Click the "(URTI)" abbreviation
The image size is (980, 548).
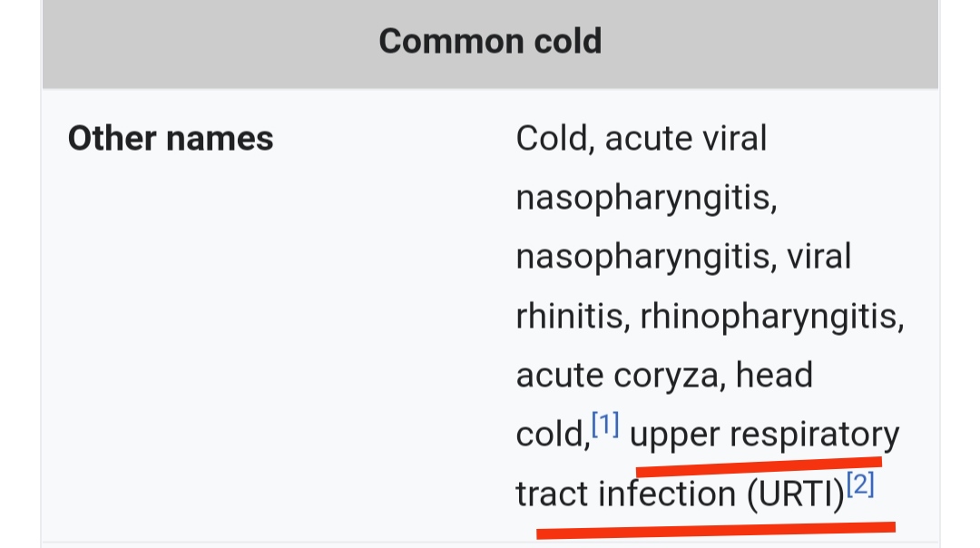pyautogui.click(x=795, y=494)
